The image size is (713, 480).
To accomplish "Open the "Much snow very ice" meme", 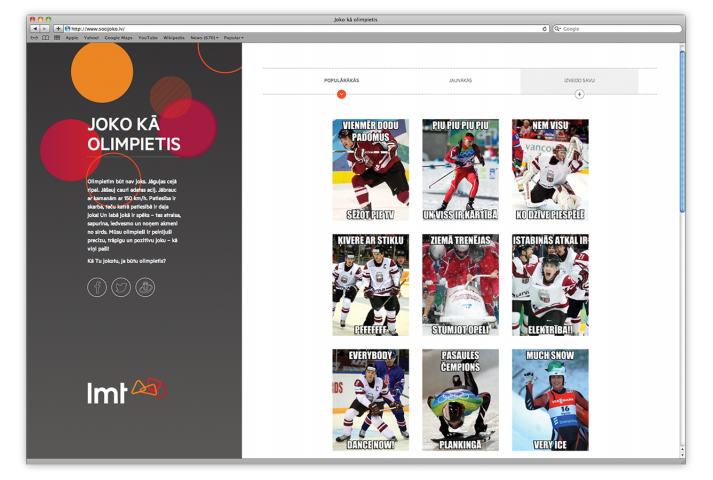I will click(x=550, y=400).
